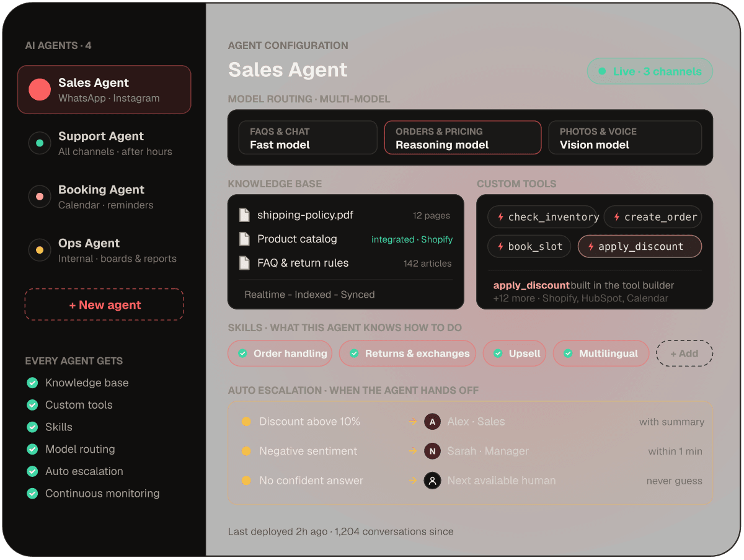Screen dimensions: 744x560
Task: Select the Photos & Voice Vision model card
Action: (625, 138)
